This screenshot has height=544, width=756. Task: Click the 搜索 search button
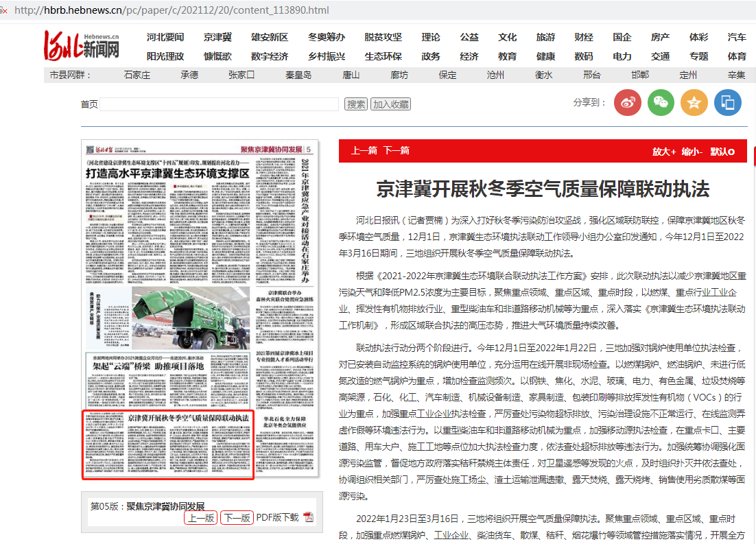[356, 104]
